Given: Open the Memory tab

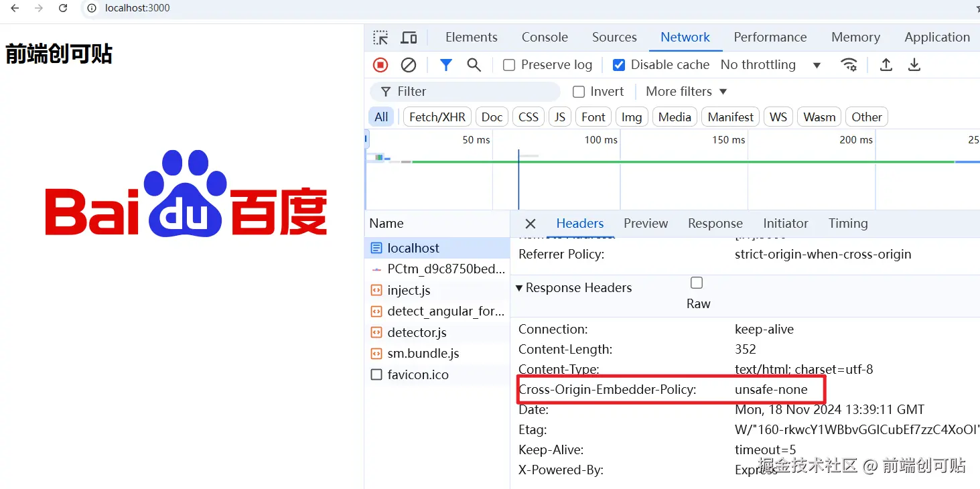Looking at the screenshot, I should (x=855, y=38).
